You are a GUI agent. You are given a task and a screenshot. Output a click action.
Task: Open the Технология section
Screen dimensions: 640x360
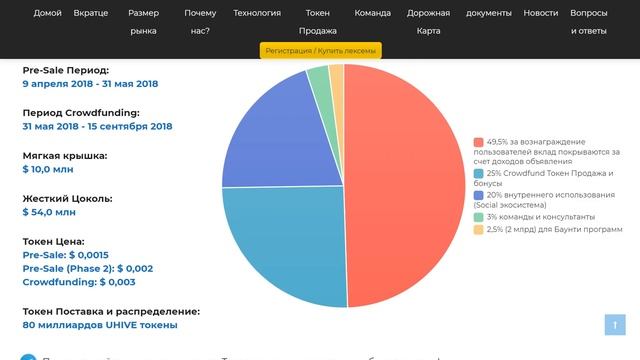(257, 13)
